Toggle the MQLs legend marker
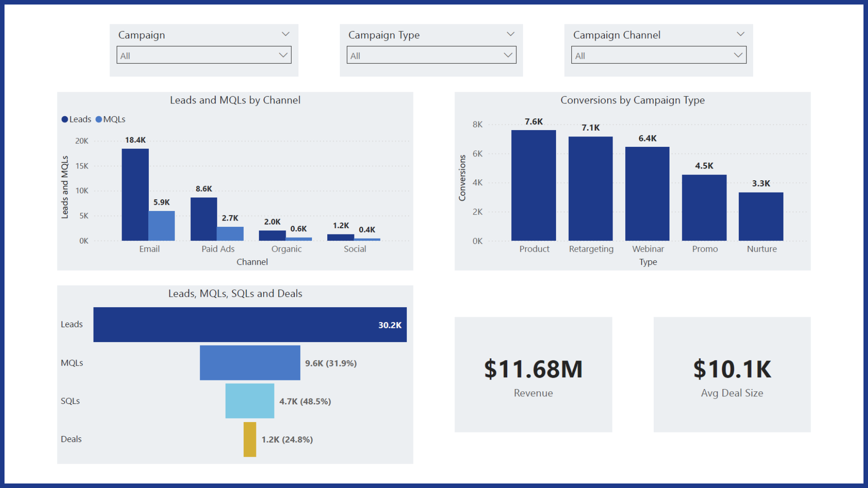868x488 pixels. pyautogui.click(x=99, y=119)
